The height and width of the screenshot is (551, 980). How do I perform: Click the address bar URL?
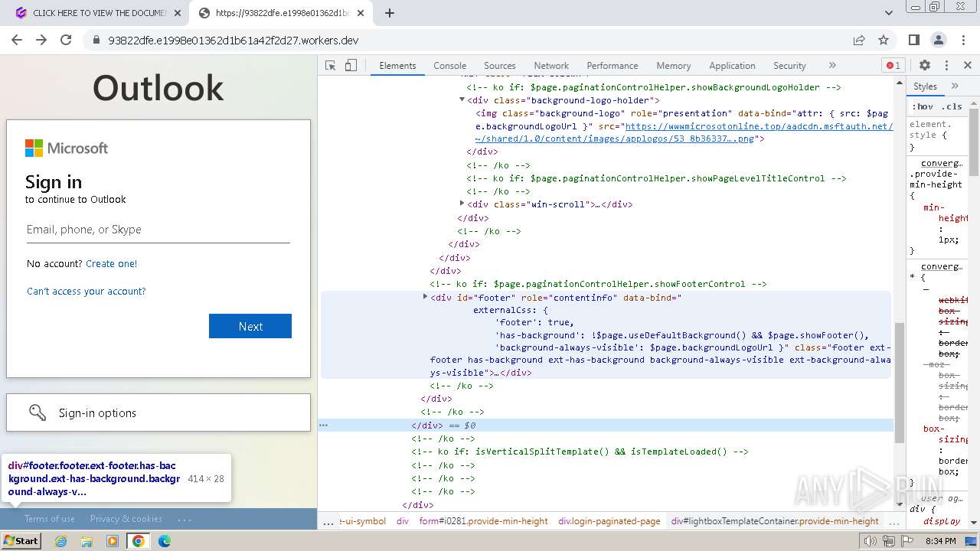[233, 41]
